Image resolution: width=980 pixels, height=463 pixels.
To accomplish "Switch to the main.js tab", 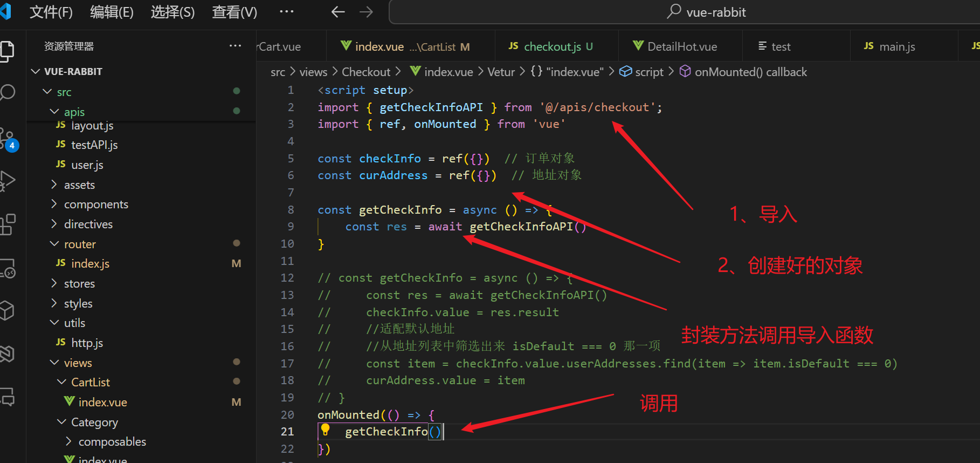I will (x=904, y=46).
